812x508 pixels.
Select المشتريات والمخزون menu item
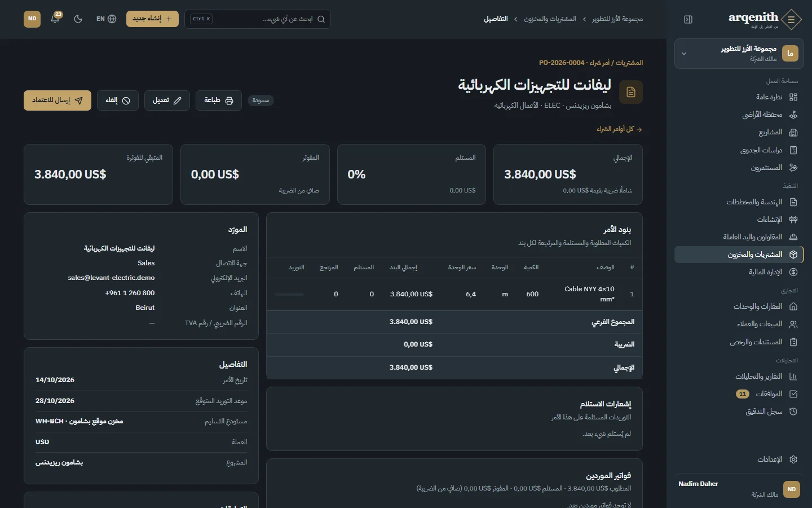pos(739,255)
